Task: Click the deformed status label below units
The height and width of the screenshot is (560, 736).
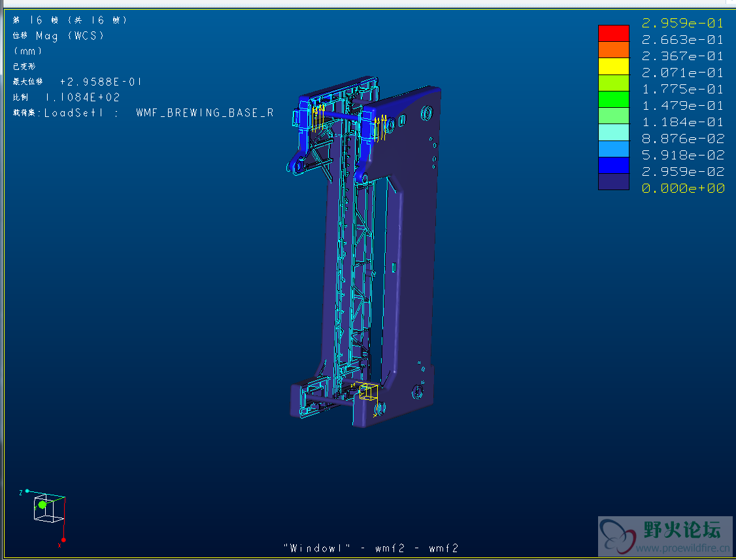Action: click(x=24, y=66)
